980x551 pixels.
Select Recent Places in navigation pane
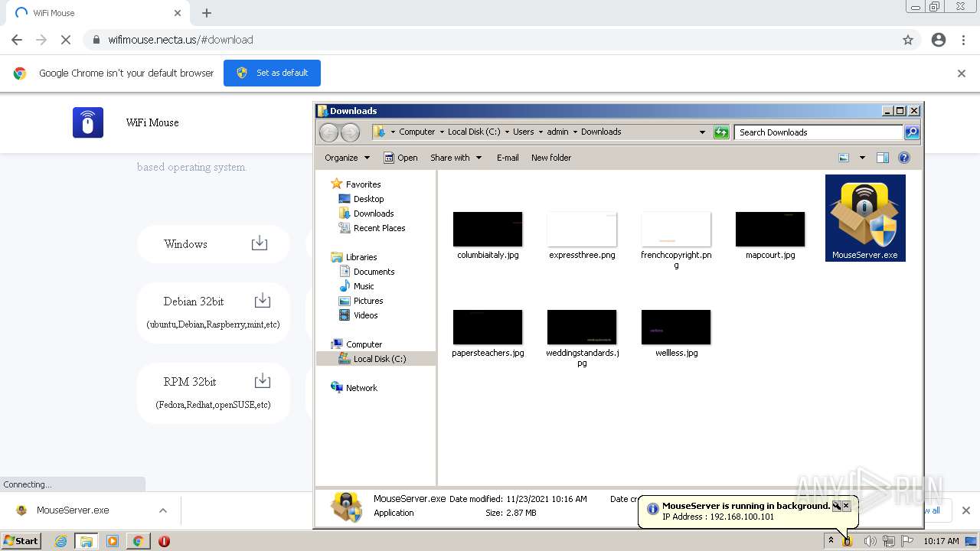(379, 228)
